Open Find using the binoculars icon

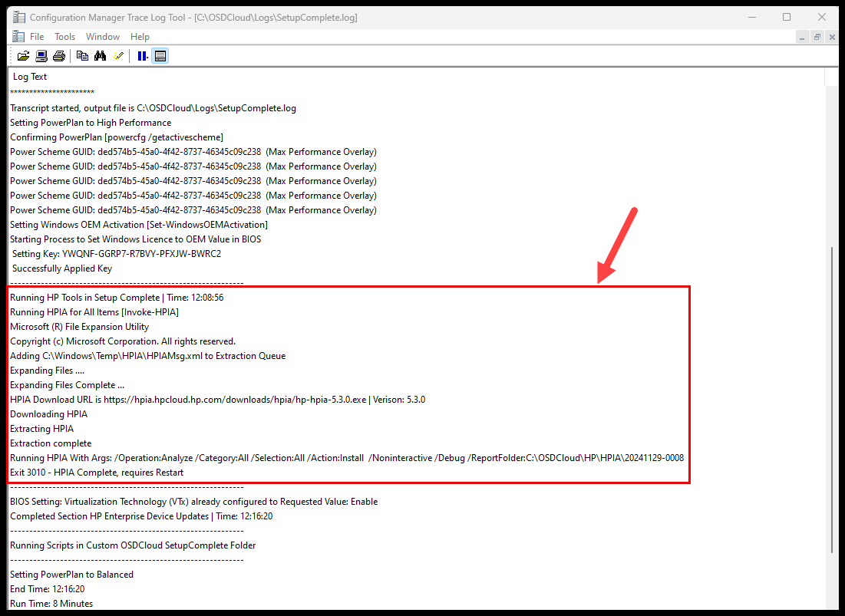click(101, 55)
